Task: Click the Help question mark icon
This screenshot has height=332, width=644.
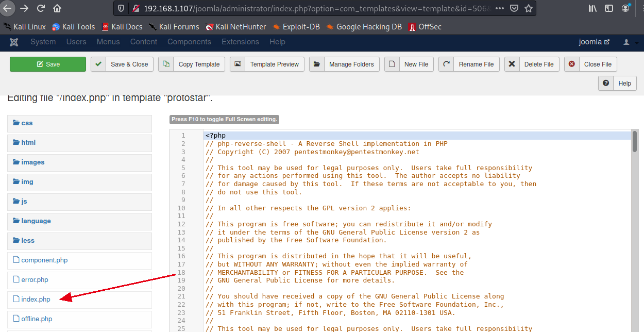Action: tap(605, 83)
